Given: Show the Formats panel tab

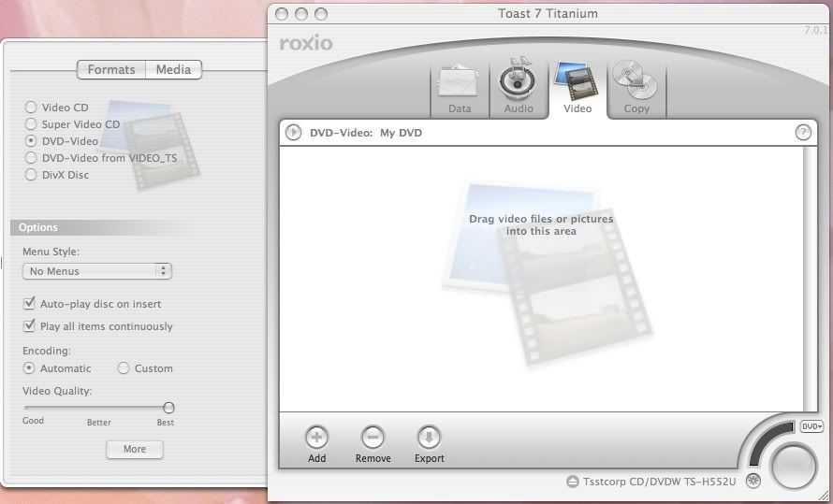Looking at the screenshot, I should [x=111, y=69].
